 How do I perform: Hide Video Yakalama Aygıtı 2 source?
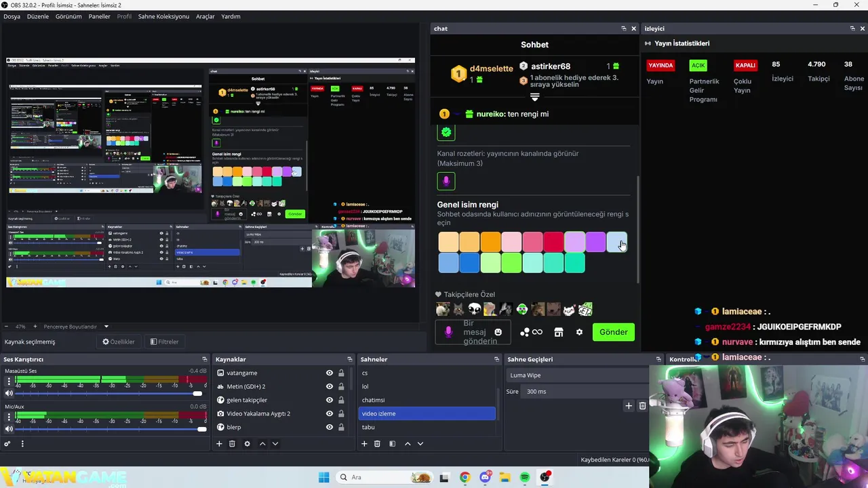[330, 413]
